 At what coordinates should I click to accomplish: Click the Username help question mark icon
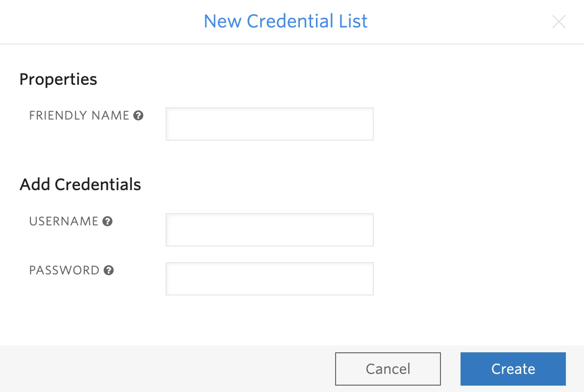(107, 221)
